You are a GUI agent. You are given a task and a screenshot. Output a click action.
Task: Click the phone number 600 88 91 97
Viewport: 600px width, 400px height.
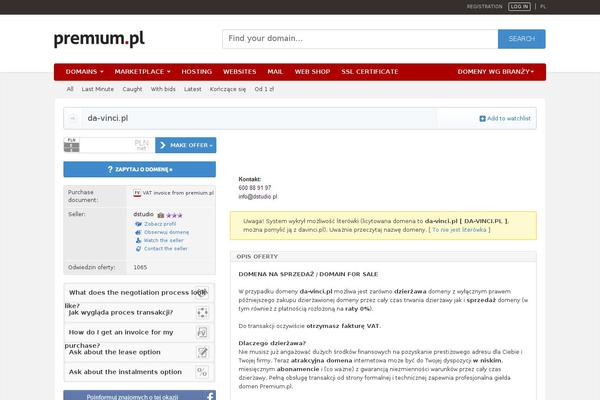coord(255,188)
